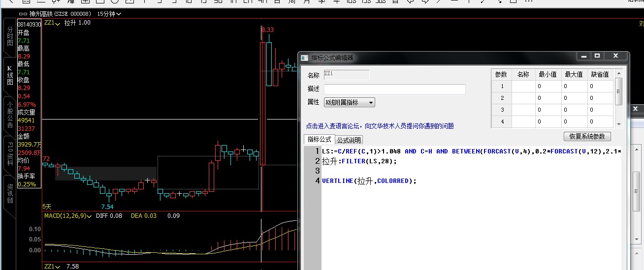Open the 分时图 side tab
The height and width of the screenshot is (270, 644).
(x=10, y=36)
